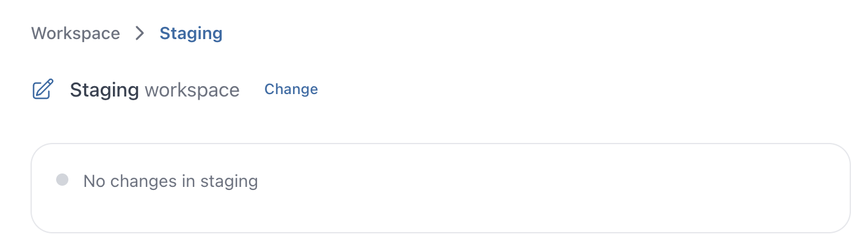The width and height of the screenshot is (868, 248).
Task: Click the "No changes in staging" message
Action: coord(170,181)
